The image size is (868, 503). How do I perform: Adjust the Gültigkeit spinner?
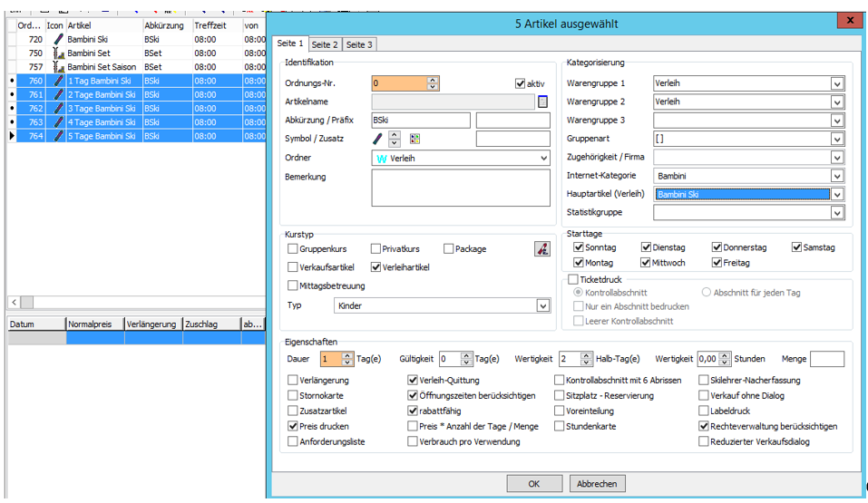click(466, 359)
